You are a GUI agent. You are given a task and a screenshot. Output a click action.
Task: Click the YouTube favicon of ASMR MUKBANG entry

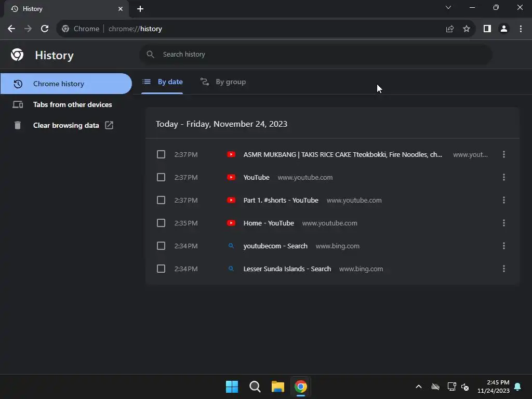point(231,155)
